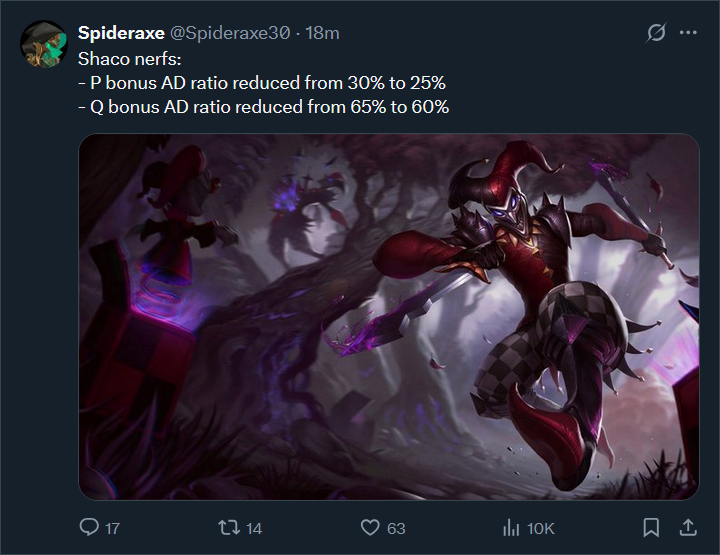The height and width of the screenshot is (555, 720).
Task: Bookmark this Shaco nerfs post
Action: click(651, 527)
